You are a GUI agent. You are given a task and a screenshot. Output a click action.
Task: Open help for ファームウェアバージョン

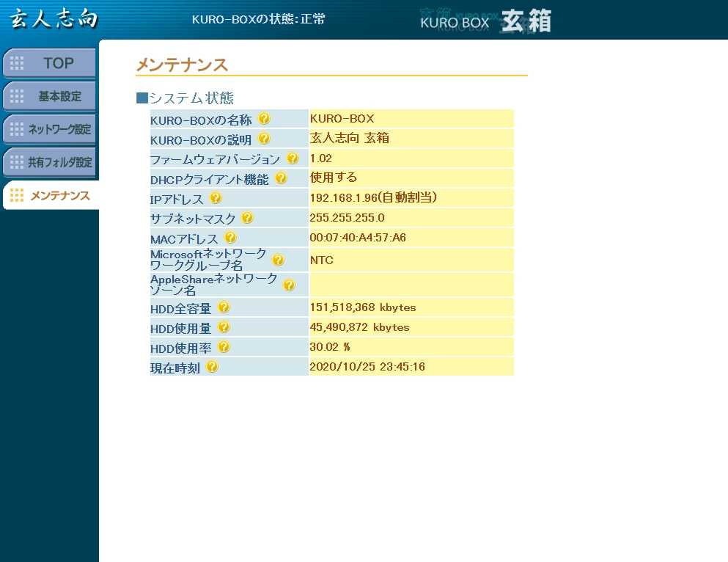(293, 158)
